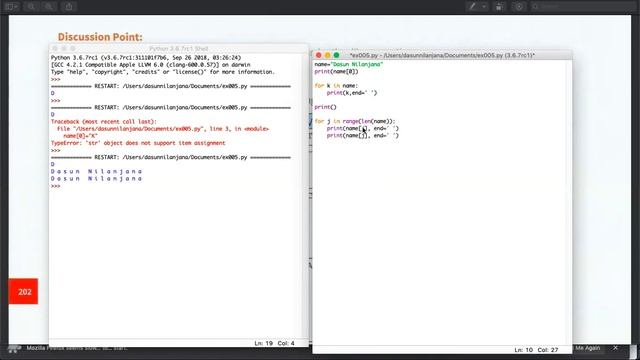Click the Python version header line in shell

tap(146, 58)
